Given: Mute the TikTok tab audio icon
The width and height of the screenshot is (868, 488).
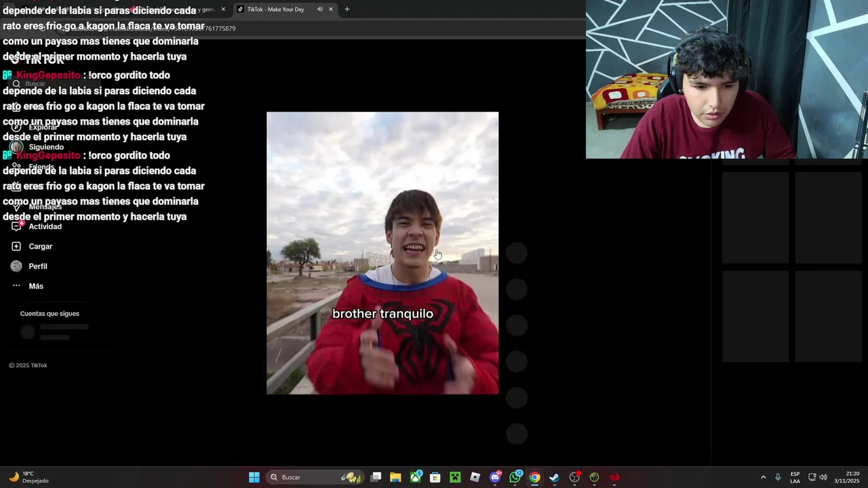Looking at the screenshot, I should [319, 9].
